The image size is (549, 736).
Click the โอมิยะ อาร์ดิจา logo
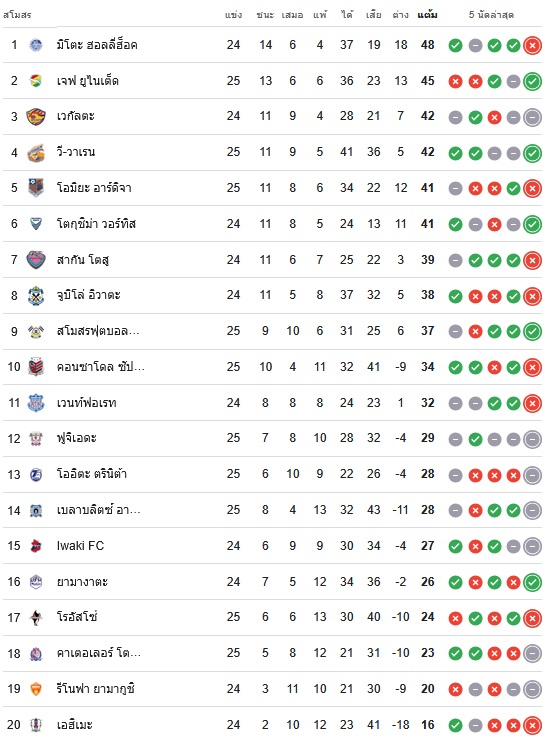36,188
